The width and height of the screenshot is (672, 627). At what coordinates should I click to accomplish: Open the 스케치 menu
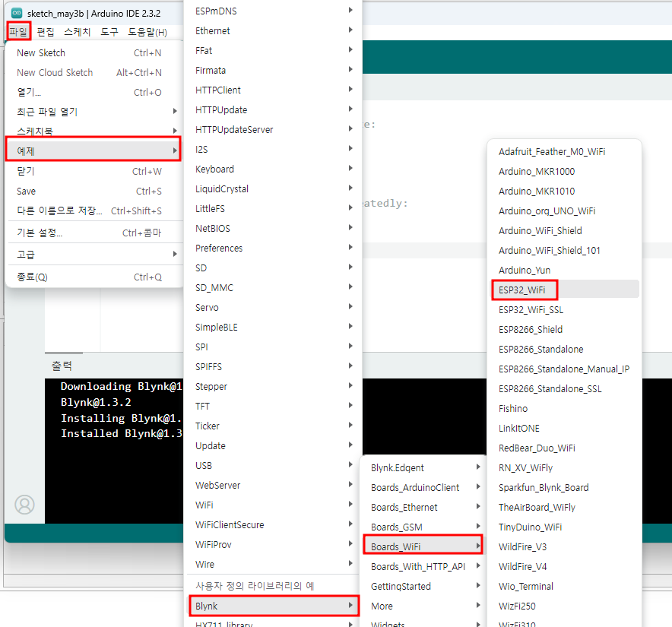click(77, 32)
